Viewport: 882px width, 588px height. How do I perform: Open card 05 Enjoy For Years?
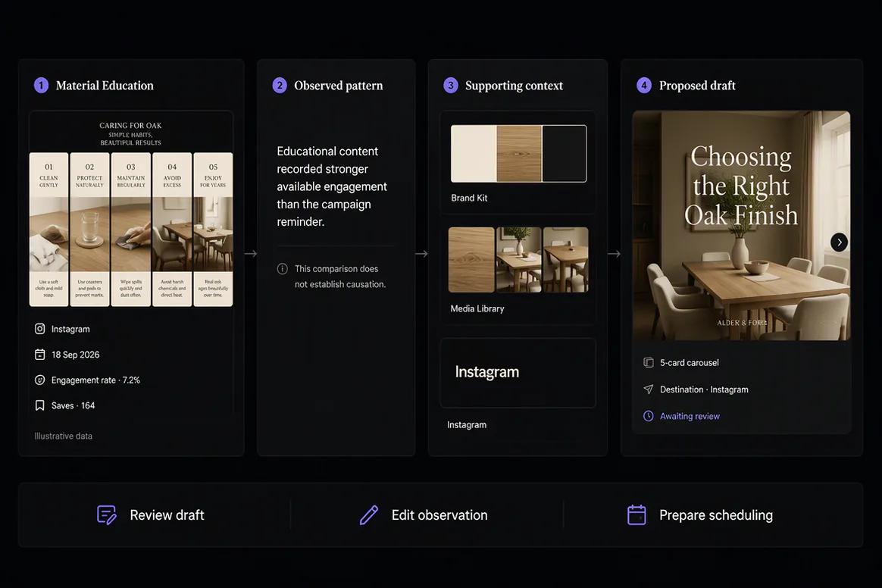pyautogui.click(x=213, y=230)
